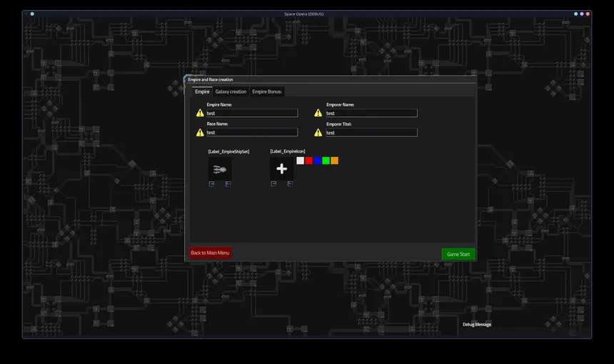Open the Empire Bonus tab
The image size is (614, 364).
267,91
